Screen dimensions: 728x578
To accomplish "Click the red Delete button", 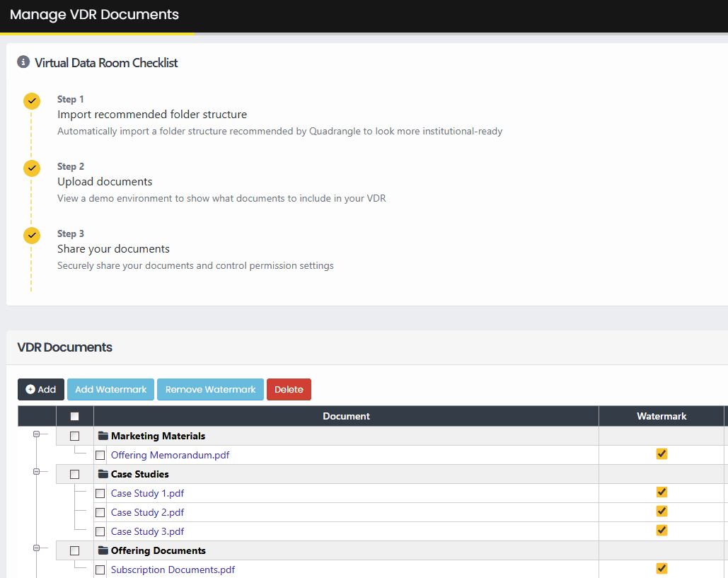I will click(289, 390).
